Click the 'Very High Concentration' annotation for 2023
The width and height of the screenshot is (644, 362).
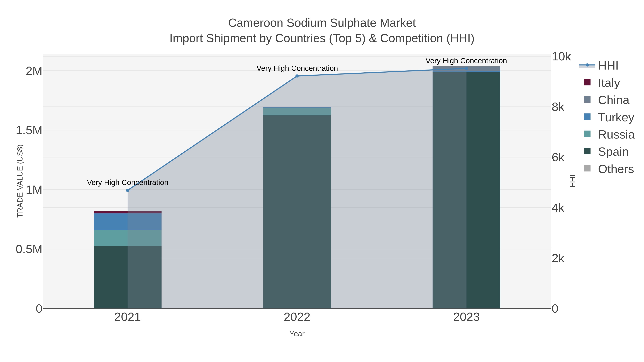pyautogui.click(x=466, y=61)
